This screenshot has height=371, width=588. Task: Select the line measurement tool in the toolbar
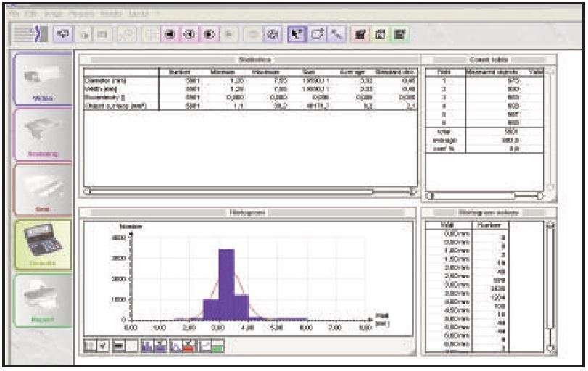(x=335, y=33)
